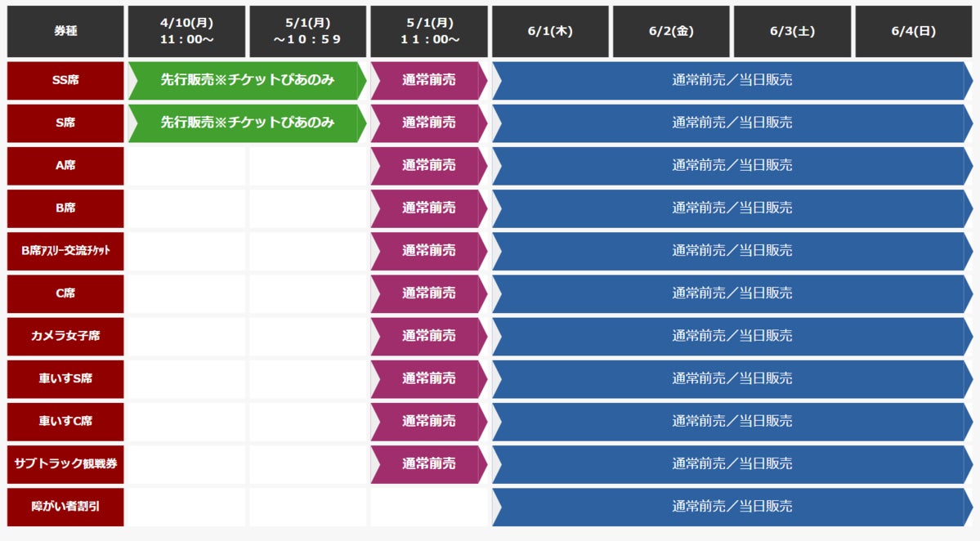Click the B席アスリー交流チケット label
Image resolution: width=980 pixels, height=541 pixels.
click(x=65, y=251)
